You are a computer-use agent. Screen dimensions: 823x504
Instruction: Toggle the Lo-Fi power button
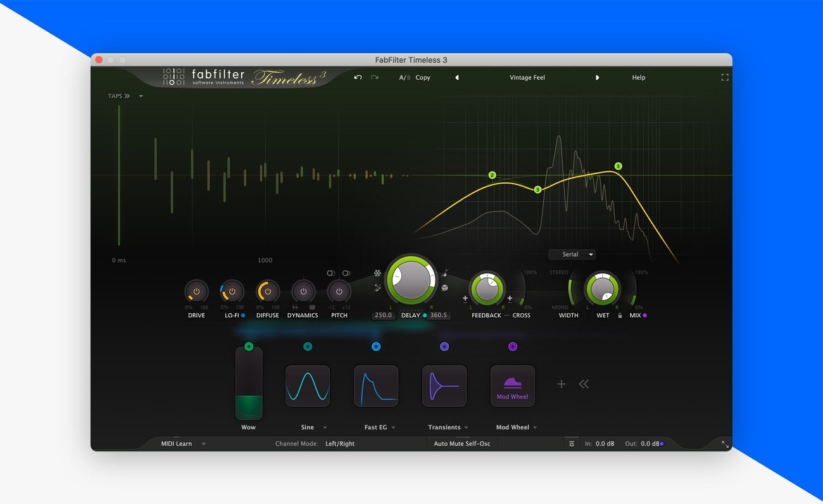[232, 291]
